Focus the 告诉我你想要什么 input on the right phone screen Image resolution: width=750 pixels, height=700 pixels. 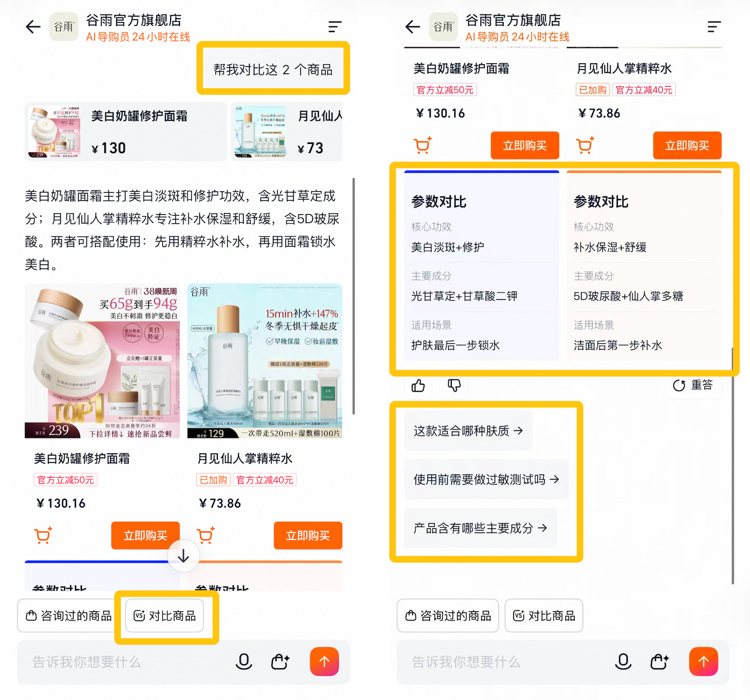point(503,662)
